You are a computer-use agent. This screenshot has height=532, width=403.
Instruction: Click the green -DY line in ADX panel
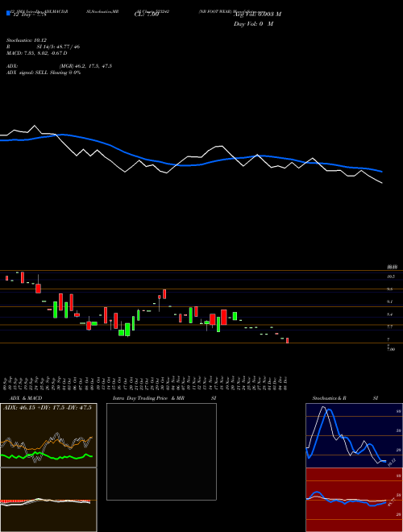click(x=47, y=456)
